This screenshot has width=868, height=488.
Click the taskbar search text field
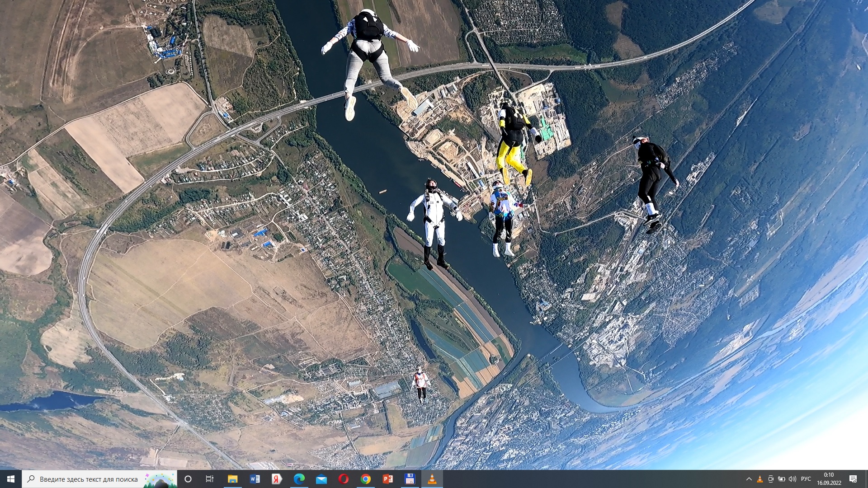click(x=89, y=479)
